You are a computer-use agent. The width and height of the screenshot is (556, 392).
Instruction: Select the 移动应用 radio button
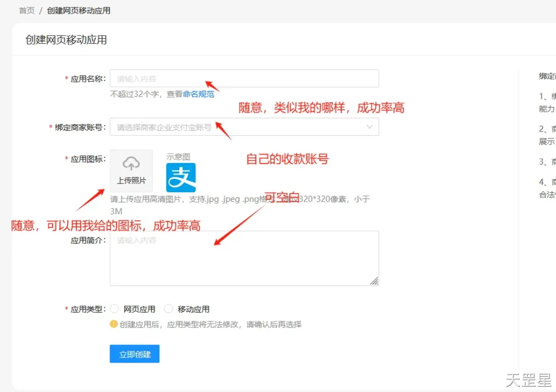coord(168,309)
